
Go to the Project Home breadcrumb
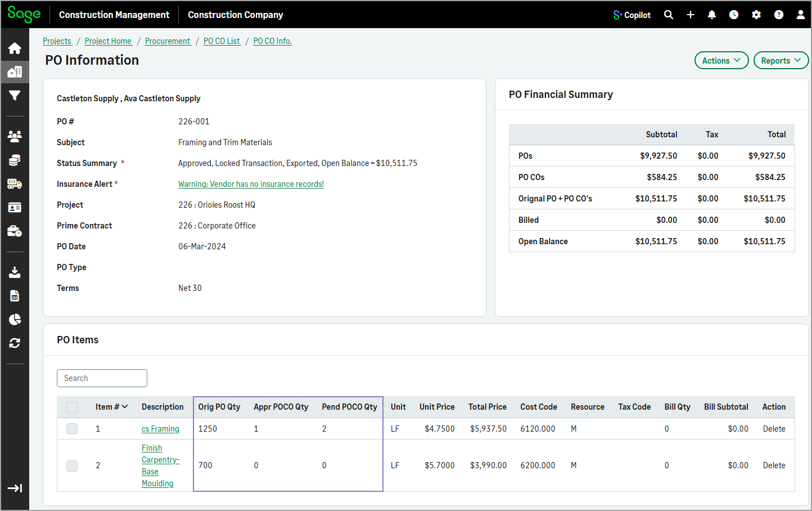(x=108, y=41)
